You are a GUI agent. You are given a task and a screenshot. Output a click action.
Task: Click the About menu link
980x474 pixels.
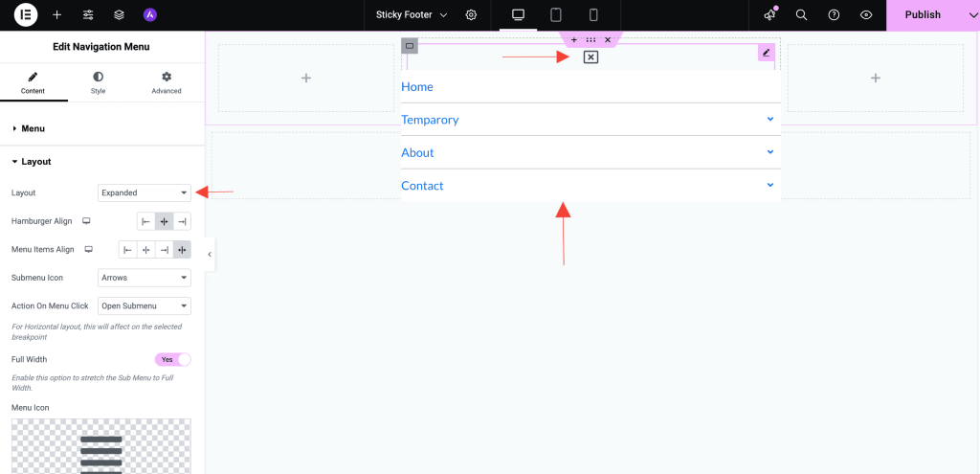pyautogui.click(x=417, y=153)
